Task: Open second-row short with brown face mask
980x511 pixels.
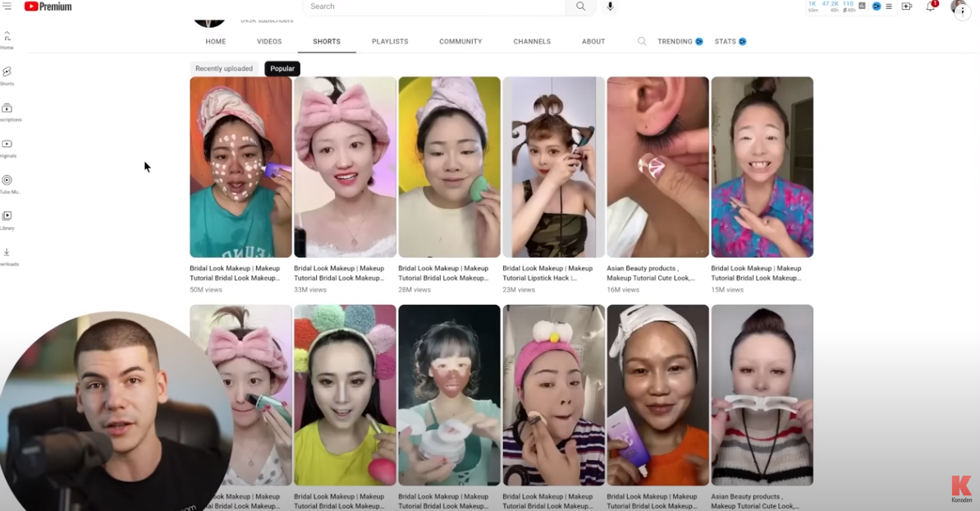Action: [x=450, y=395]
